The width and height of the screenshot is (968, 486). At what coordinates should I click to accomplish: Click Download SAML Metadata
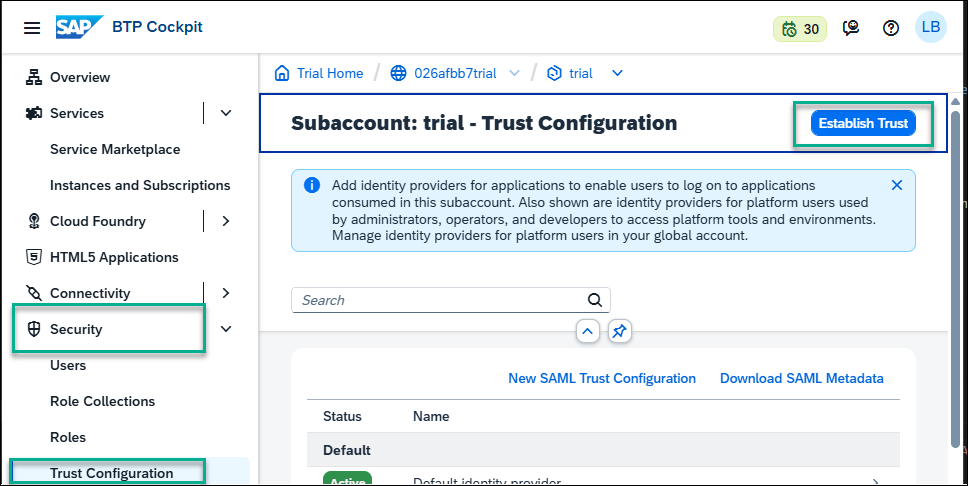[x=801, y=379]
